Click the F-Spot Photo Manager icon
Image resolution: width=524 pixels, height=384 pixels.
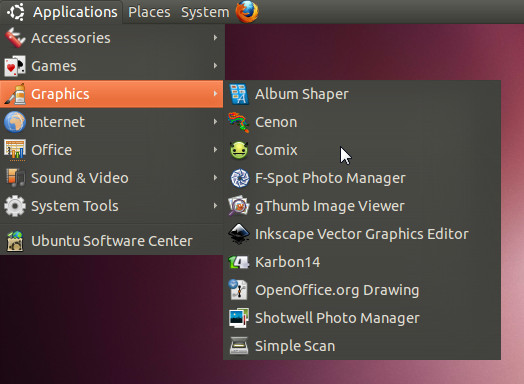pos(239,178)
